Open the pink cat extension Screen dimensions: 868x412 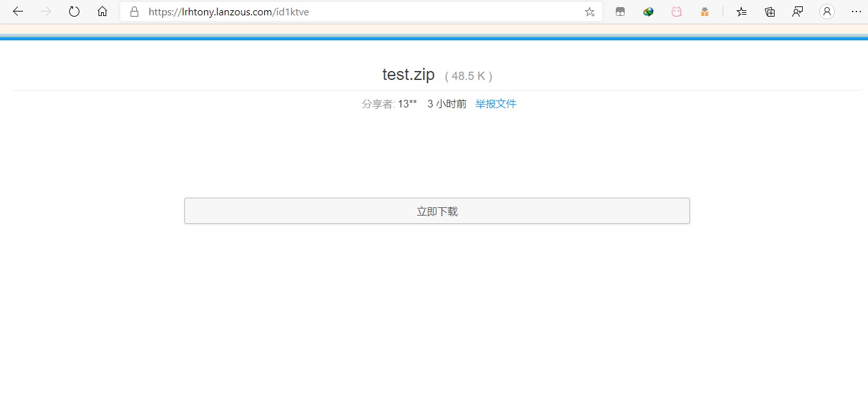point(677,12)
